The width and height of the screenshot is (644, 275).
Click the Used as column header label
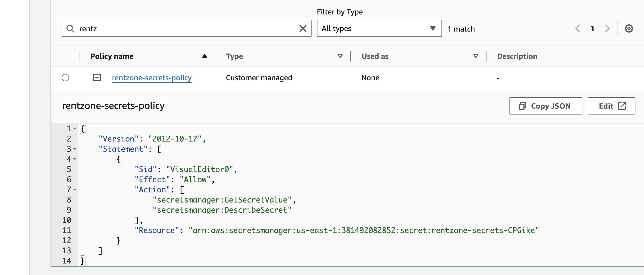click(375, 56)
